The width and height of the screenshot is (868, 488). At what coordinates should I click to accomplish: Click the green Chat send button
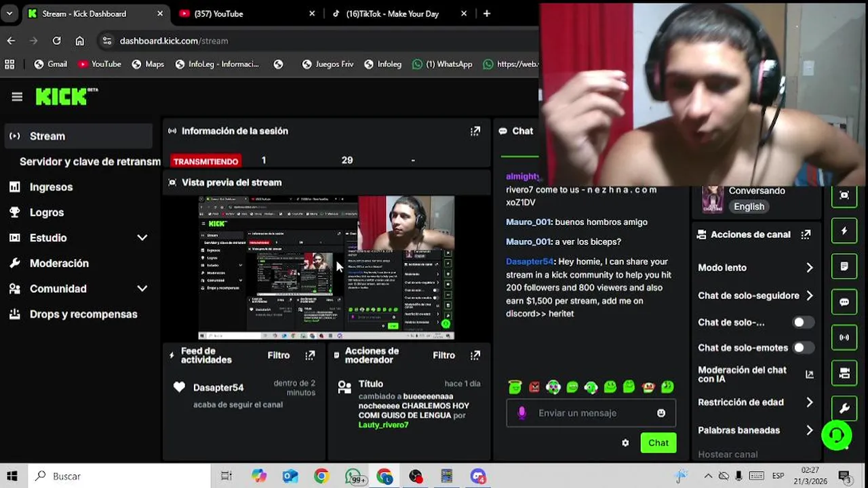[658, 443]
